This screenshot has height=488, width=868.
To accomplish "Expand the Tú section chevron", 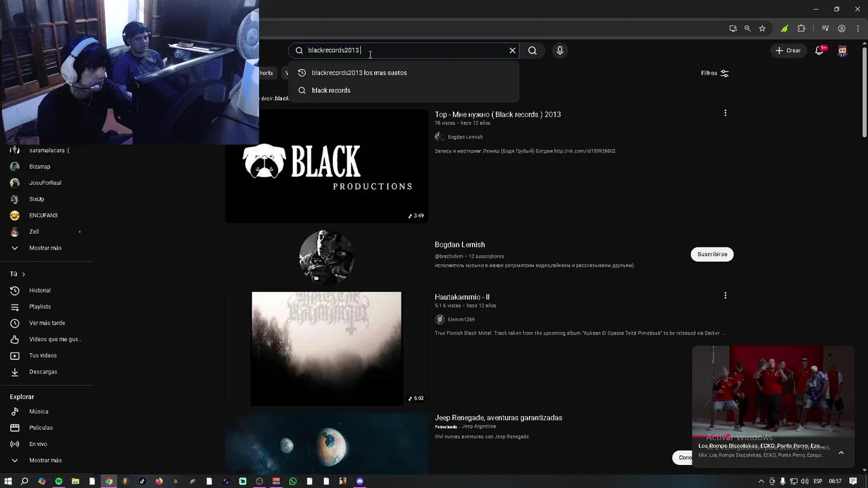I will [x=23, y=274].
